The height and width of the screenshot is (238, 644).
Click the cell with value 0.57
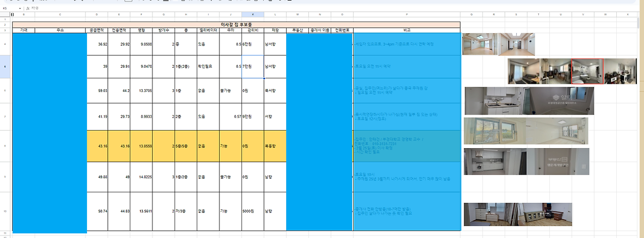click(x=230, y=116)
